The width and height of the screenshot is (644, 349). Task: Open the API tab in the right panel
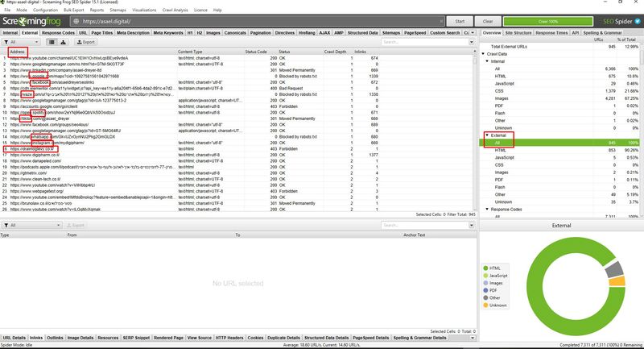[575, 32]
